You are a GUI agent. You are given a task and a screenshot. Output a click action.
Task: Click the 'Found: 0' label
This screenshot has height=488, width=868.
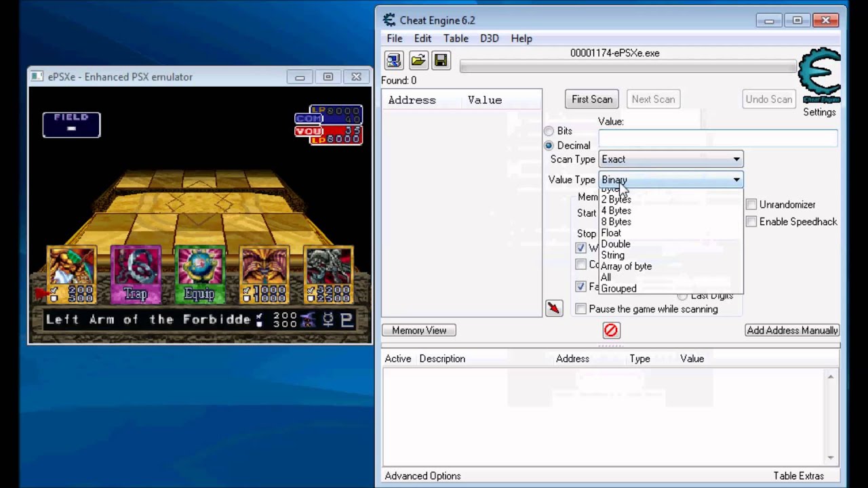point(399,81)
